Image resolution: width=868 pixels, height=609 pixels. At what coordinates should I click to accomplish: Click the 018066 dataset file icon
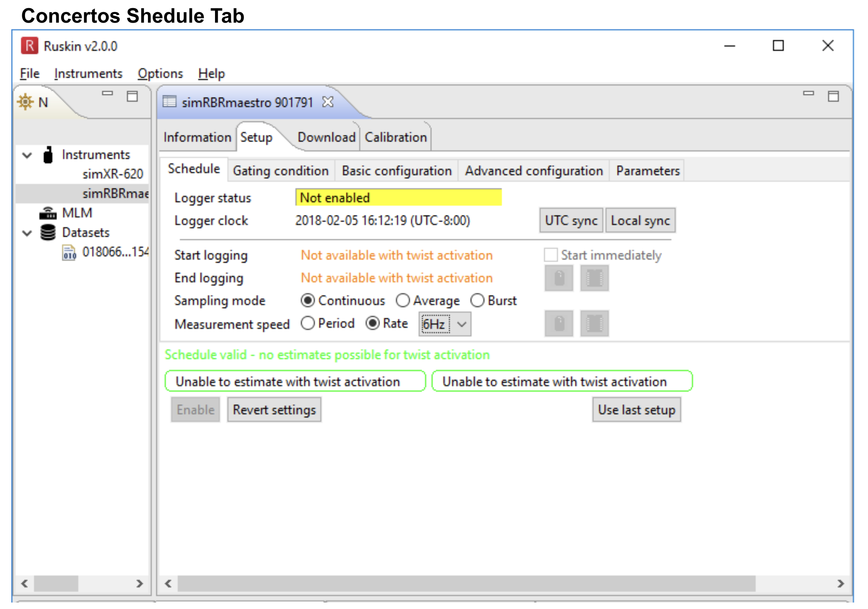69,252
